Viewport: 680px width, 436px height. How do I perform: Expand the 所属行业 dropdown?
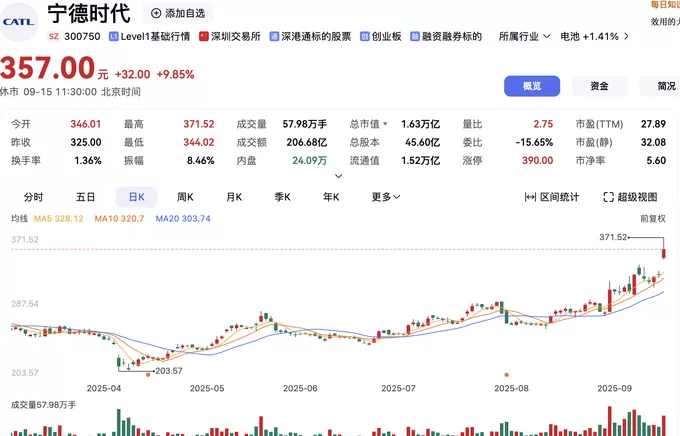pos(524,36)
